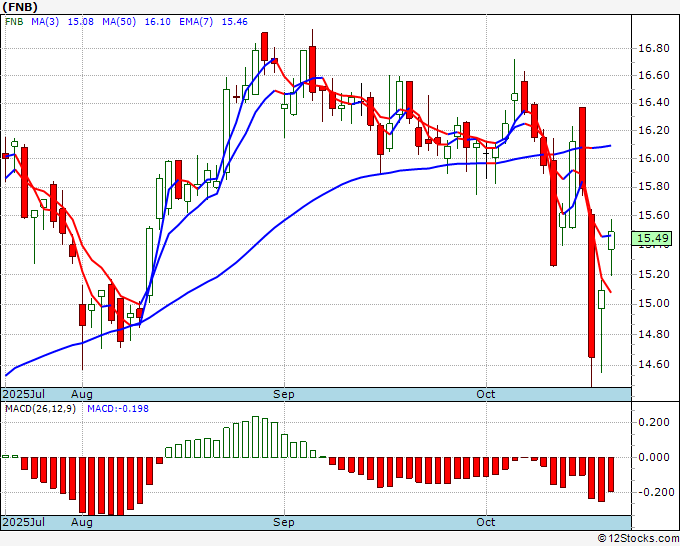The height and width of the screenshot is (546, 680).
Task: Click the MACD:-0.198 value readout
Action: (x=118, y=409)
